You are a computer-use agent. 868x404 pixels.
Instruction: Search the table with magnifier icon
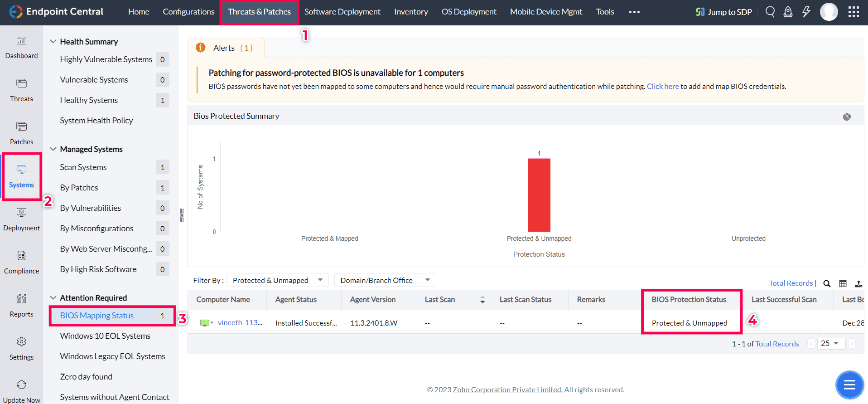coord(827,283)
